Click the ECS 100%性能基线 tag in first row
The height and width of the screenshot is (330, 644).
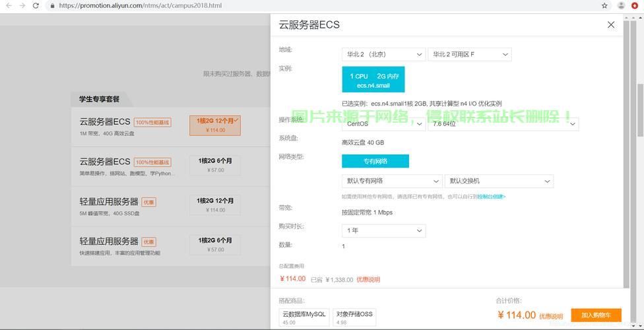coord(152,123)
